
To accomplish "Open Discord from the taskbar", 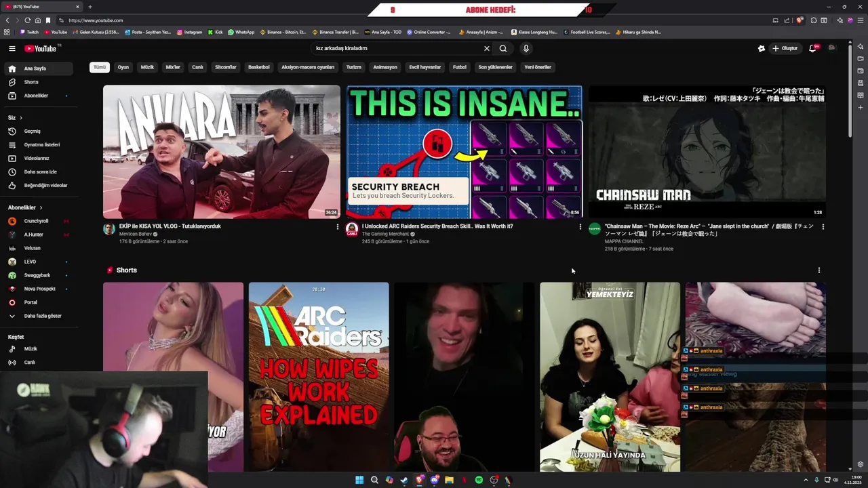I will (434, 480).
